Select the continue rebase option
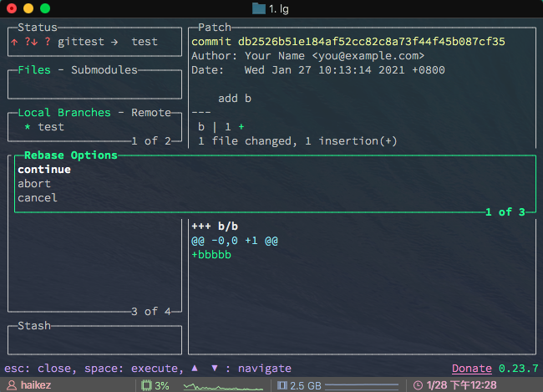Screen dimensions: 543x392 coord(44,170)
